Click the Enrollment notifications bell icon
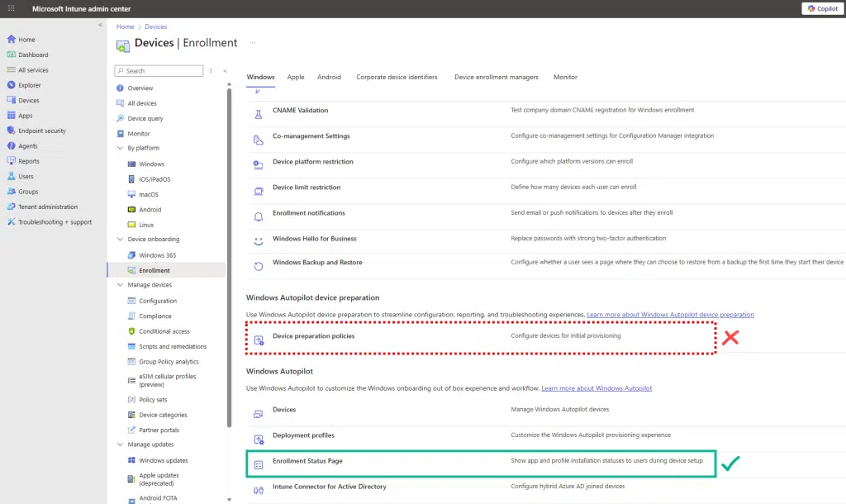The height and width of the screenshot is (504, 846). tap(260, 216)
